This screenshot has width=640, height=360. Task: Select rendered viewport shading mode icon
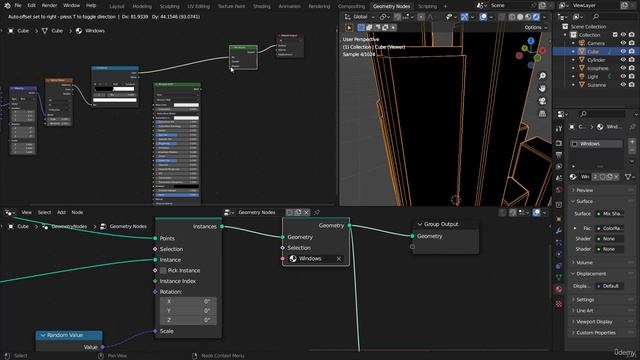pos(536,17)
